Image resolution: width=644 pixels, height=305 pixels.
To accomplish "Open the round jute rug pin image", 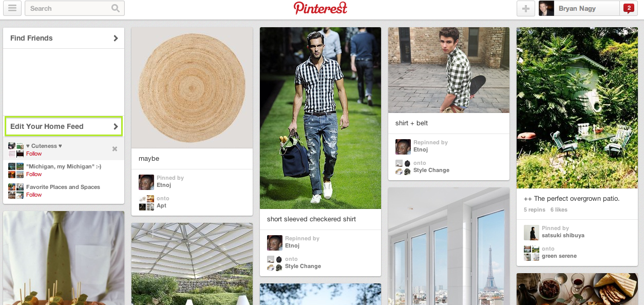I will point(192,88).
